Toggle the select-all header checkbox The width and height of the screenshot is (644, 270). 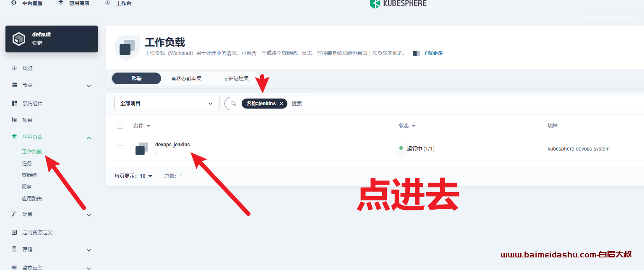point(120,125)
